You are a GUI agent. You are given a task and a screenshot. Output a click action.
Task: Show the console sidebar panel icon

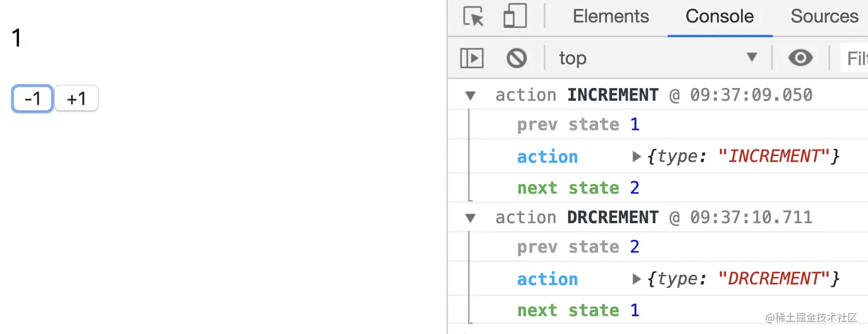pyautogui.click(x=472, y=58)
